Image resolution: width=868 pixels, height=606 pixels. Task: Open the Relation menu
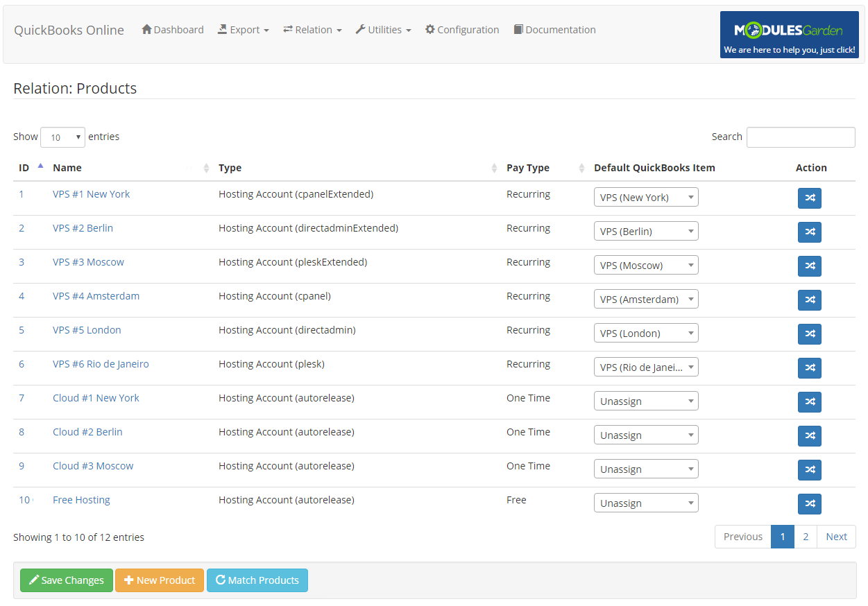pos(312,29)
